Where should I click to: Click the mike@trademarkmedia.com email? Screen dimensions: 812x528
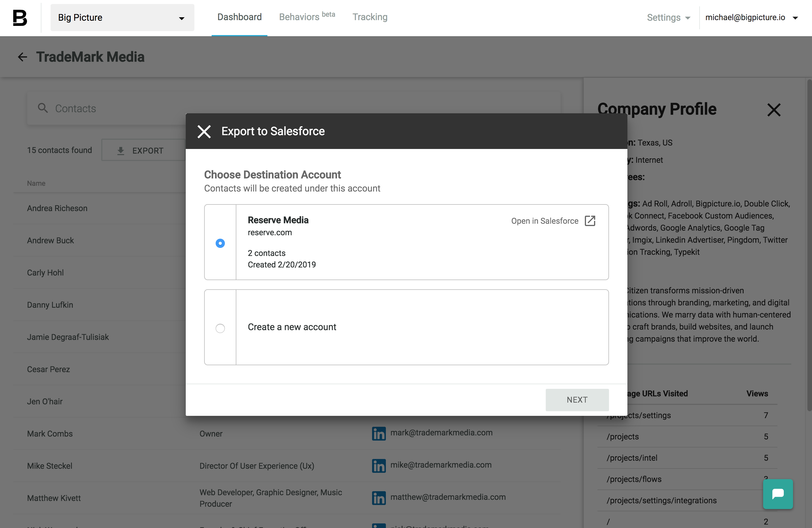point(441,465)
